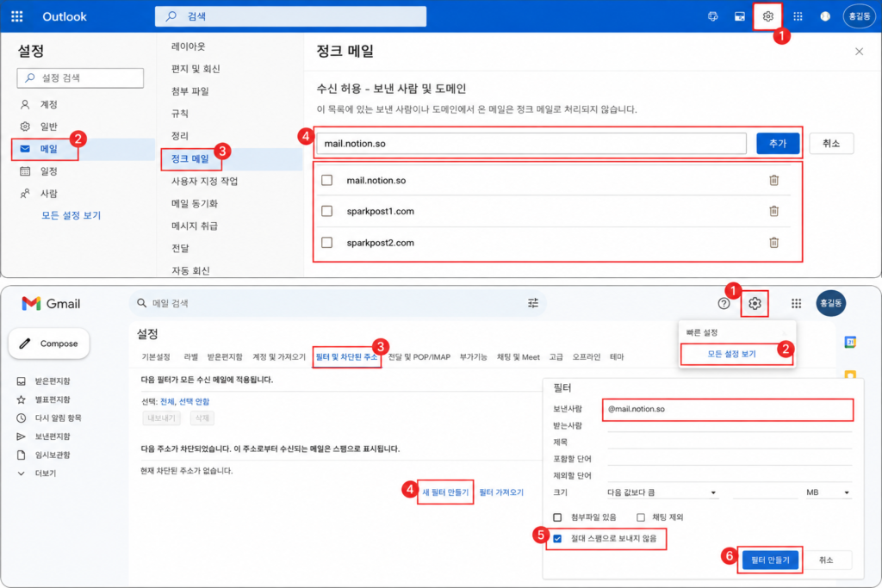Select 계정 in Outlook settings

[x=48, y=104]
